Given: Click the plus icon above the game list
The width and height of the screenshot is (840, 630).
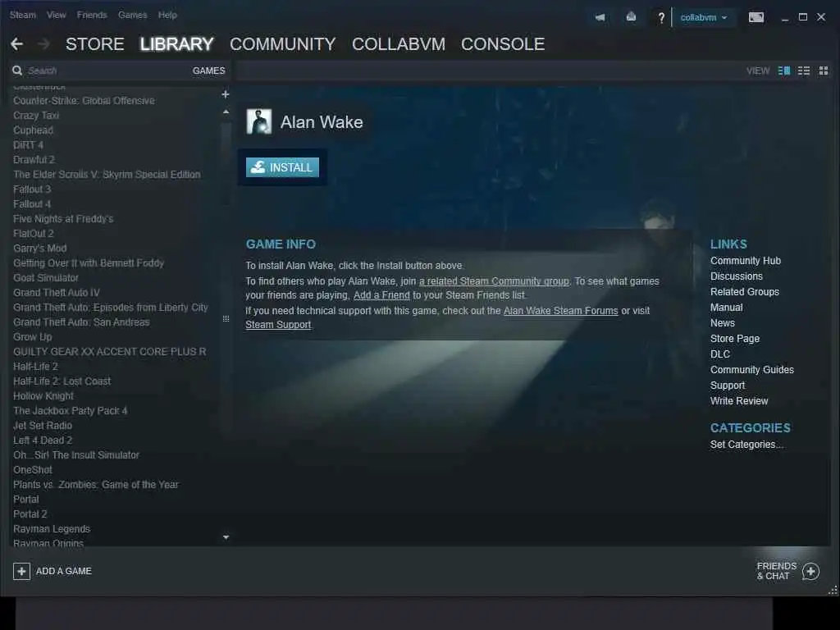Looking at the screenshot, I should click(226, 94).
